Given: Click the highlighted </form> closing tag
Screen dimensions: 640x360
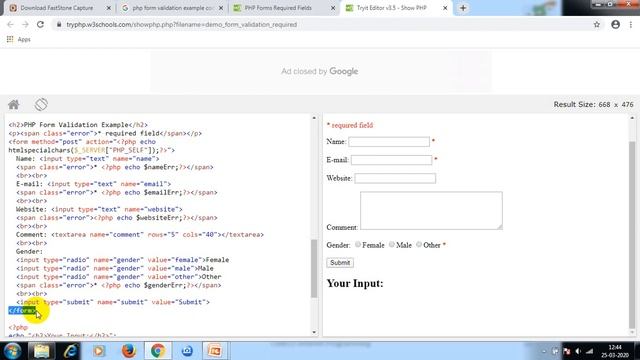Looking at the screenshot, I should (x=22, y=311).
